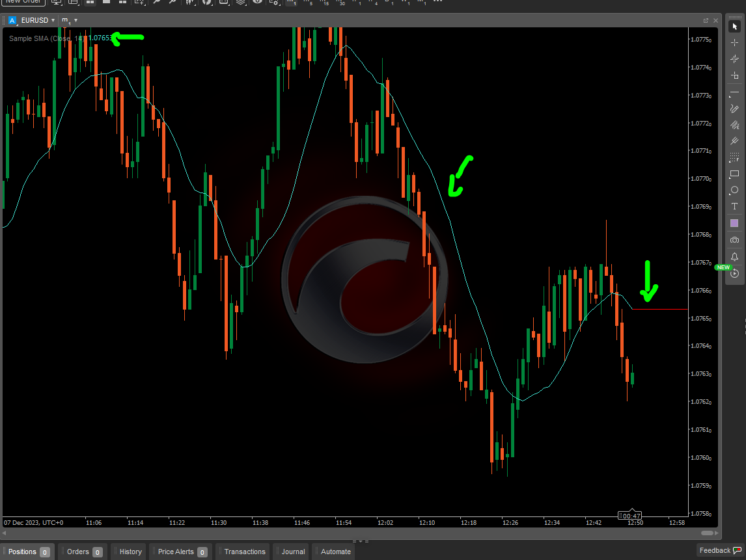Image resolution: width=746 pixels, height=560 pixels.
Task: Set a price alert with bell icon
Action: coord(734,257)
